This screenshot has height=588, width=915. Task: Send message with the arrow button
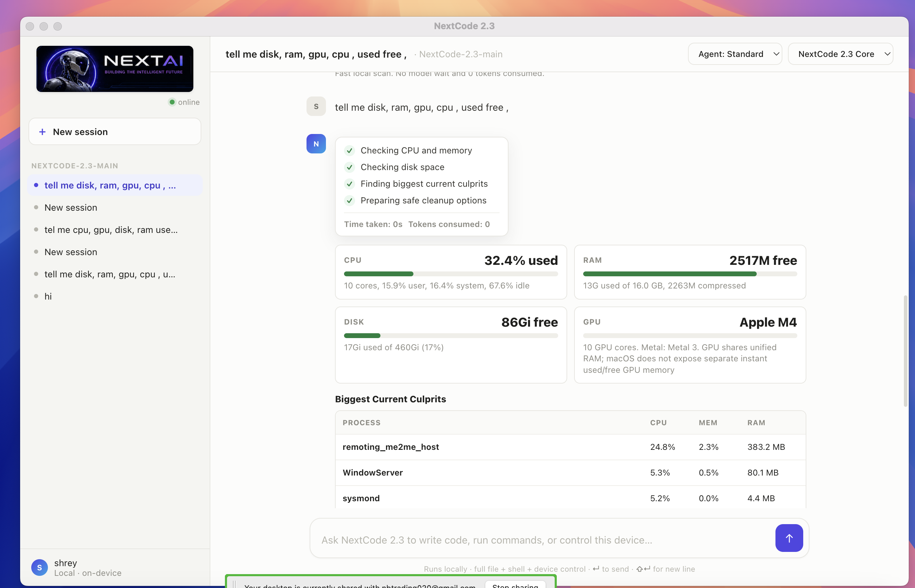[x=789, y=538]
